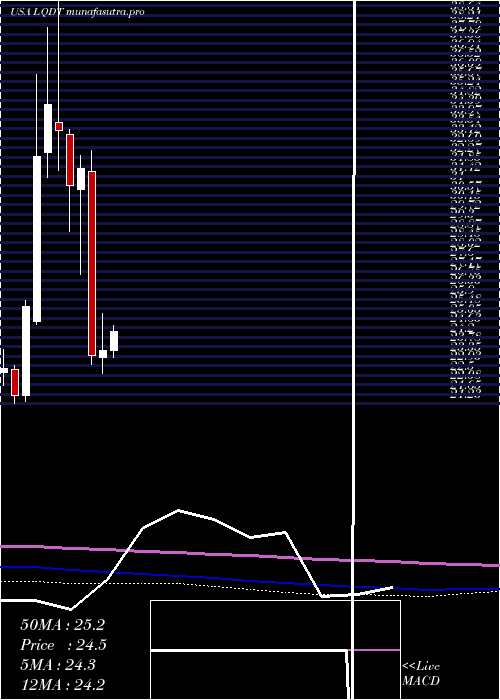Click the solid blue moving average line
Image resolution: width=500 pixels, height=700 pixels.
click(250, 579)
